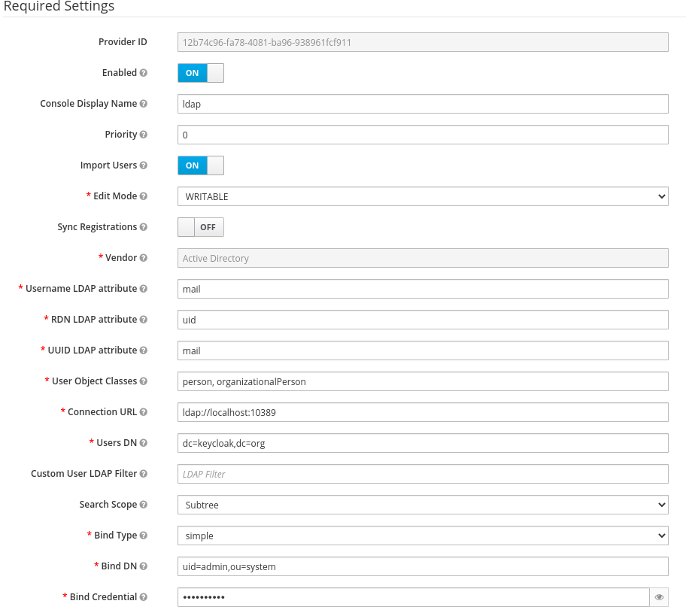
Task: View help for Username LDAP attribute
Action: click(144, 288)
